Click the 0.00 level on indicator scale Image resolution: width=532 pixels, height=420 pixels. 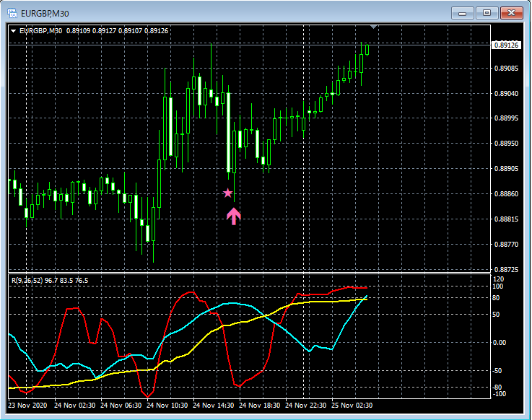[x=499, y=342]
